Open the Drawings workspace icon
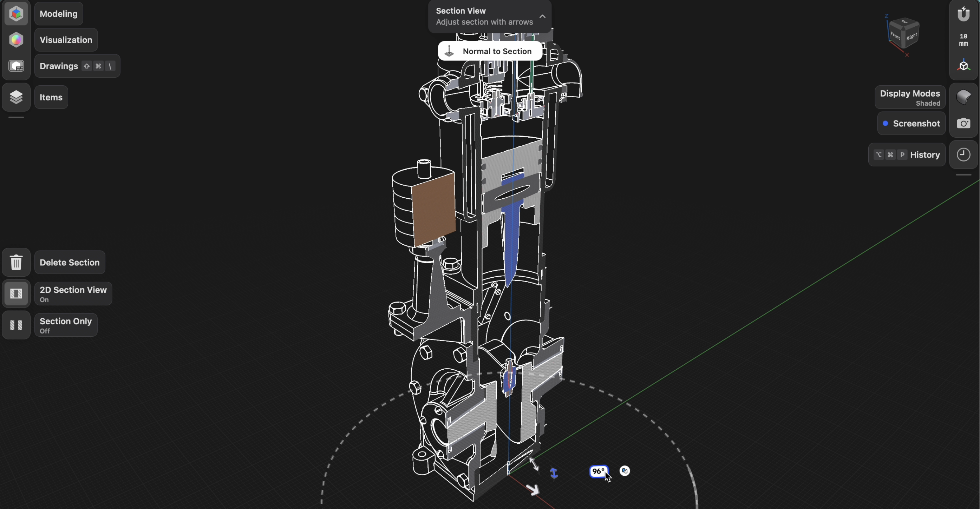The height and width of the screenshot is (509, 980). [x=16, y=66]
